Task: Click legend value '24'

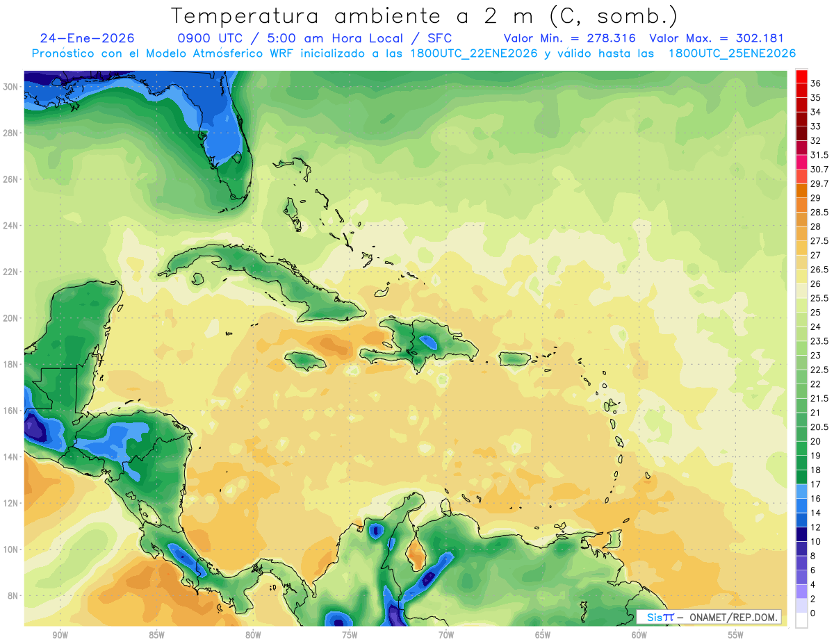Action: click(815, 327)
